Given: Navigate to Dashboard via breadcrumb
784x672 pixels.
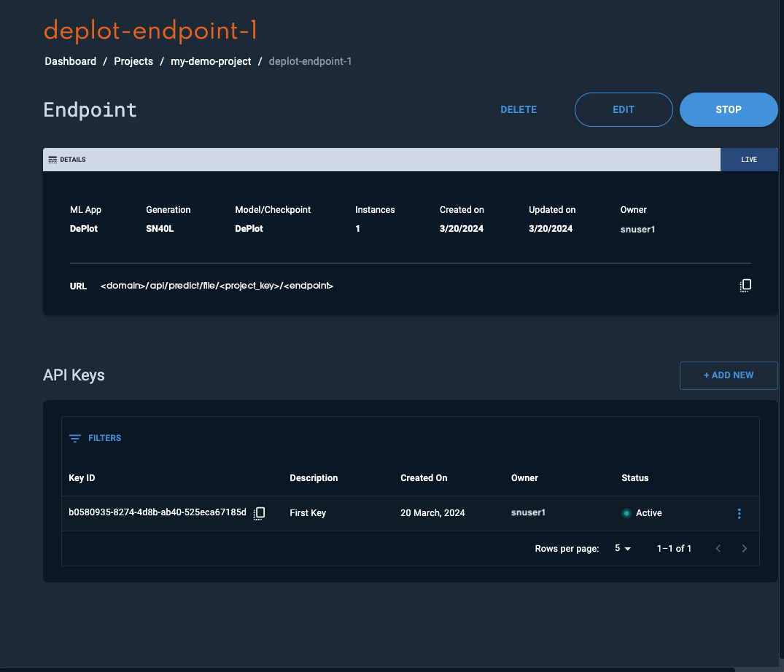Looking at the screenshot, I should pyautogui.click(x=70, y=61).
